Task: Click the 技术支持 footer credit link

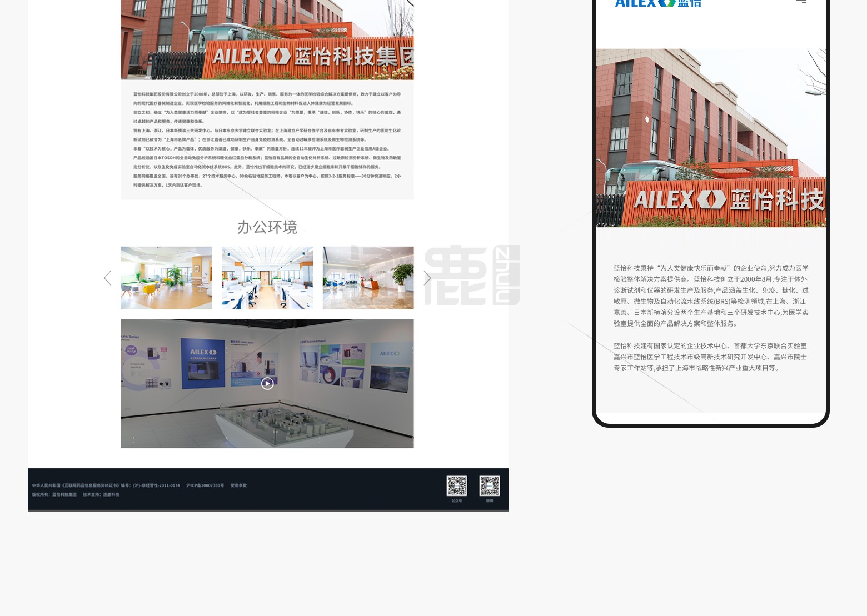Action: (101, 494)
